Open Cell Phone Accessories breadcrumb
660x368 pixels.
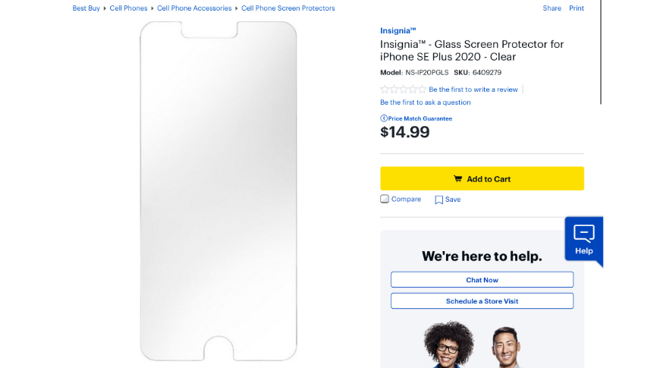[x=194, y=8]
